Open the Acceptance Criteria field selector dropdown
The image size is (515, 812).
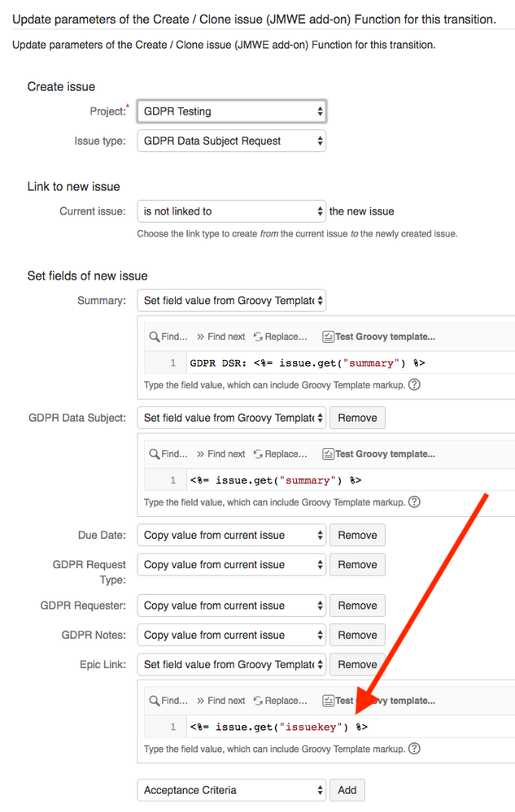point(231,790)
